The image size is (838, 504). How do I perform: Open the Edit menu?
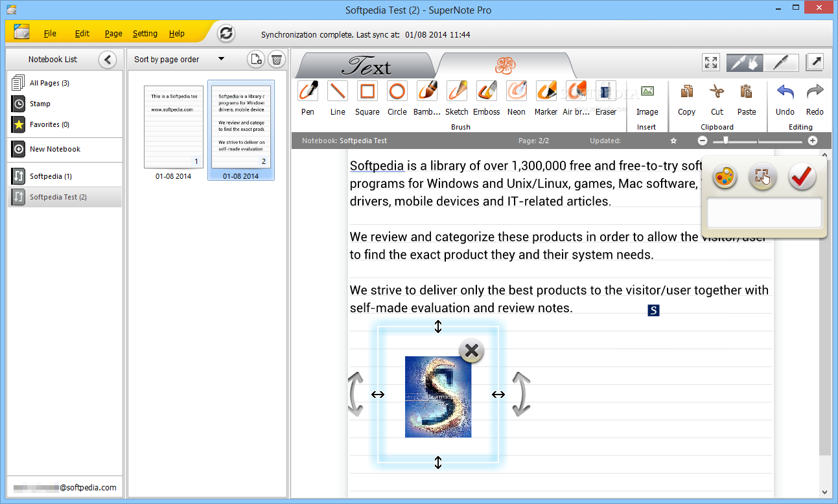tap(82, 34)
